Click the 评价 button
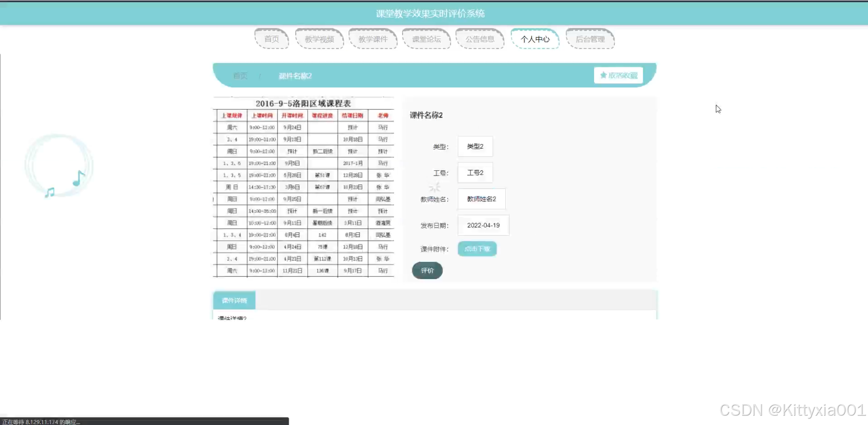This screenshot has height=425, width=868. [427, 270]
